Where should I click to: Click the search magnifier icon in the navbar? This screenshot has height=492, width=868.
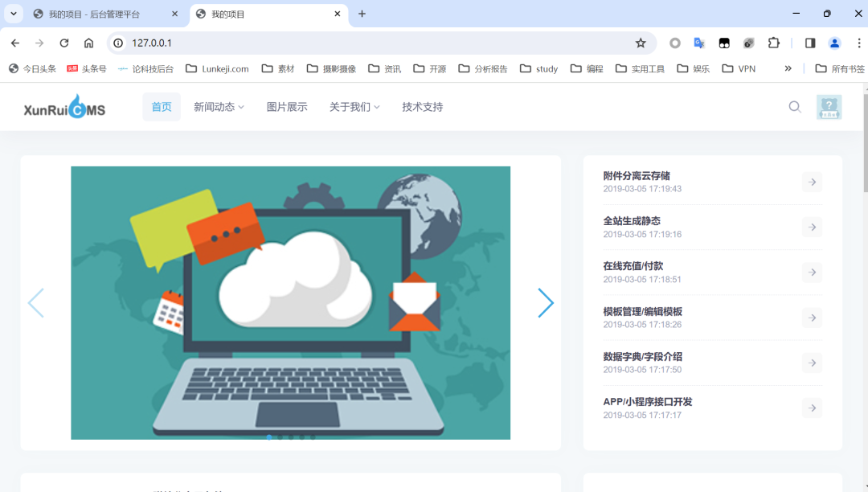(795, 106)
